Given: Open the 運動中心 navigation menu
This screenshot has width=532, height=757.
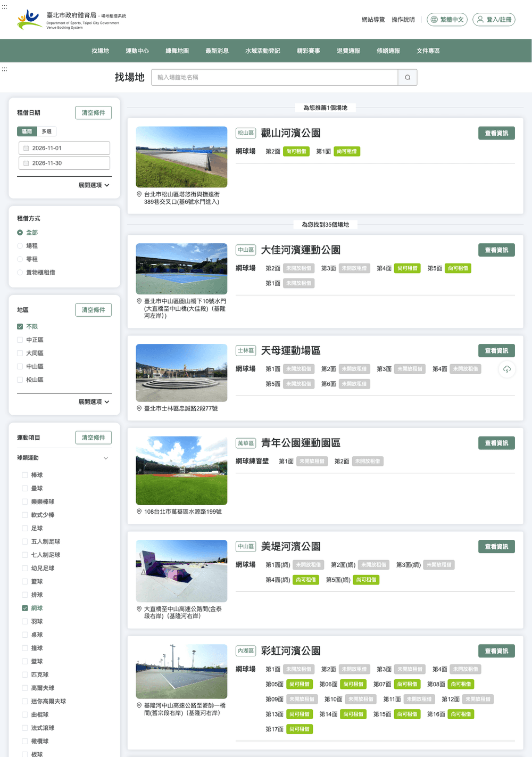Looking at the screenshot, I should (x=137, y=51).
